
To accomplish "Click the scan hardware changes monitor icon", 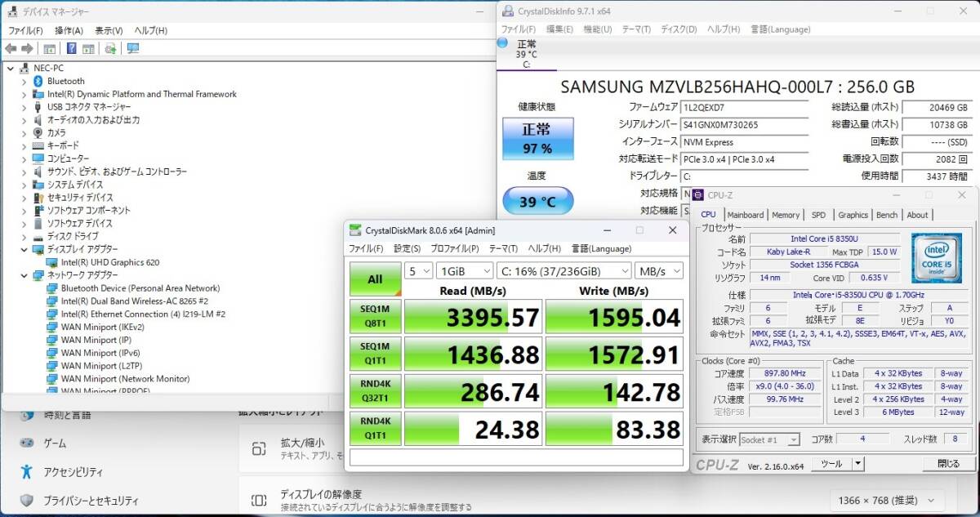I will (132, 49).
